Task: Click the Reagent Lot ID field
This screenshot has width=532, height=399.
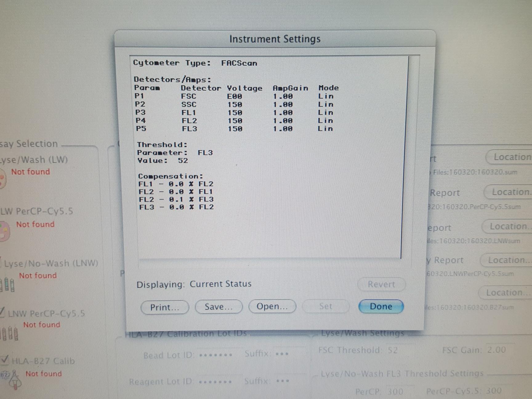Action: 215,382
